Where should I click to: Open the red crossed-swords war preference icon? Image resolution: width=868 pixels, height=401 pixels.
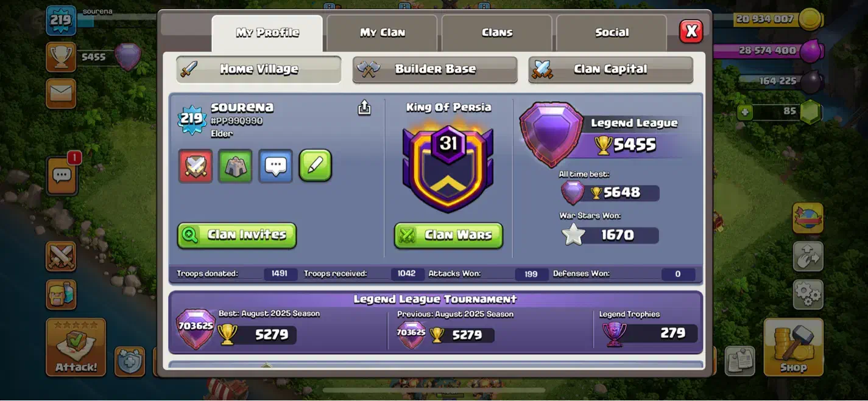196,166
